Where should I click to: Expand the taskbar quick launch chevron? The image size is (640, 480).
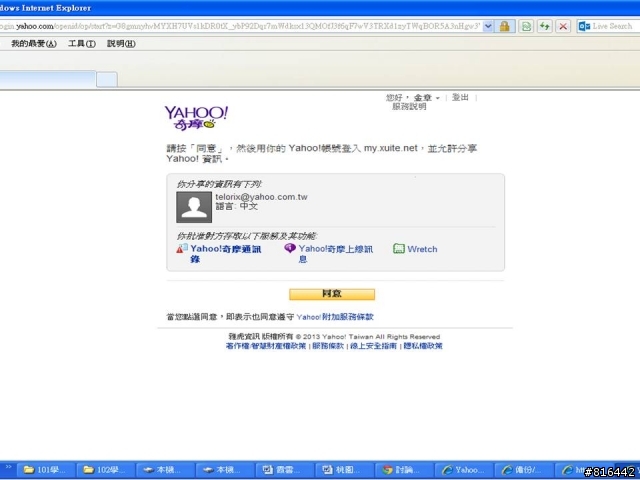tap(8, 467)
